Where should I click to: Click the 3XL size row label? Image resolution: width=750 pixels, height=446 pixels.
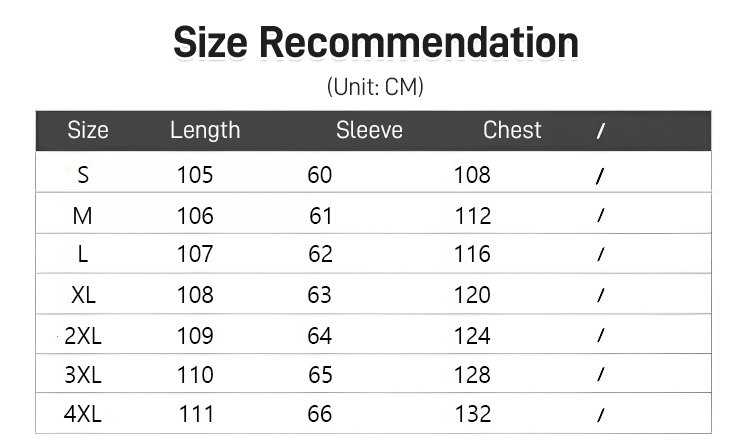(83, 375)
